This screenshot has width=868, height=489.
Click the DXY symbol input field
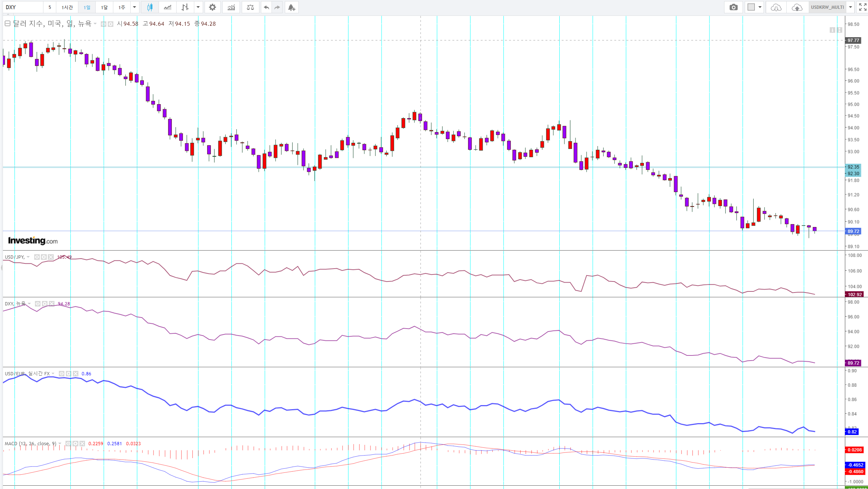[x=23, y=7]
